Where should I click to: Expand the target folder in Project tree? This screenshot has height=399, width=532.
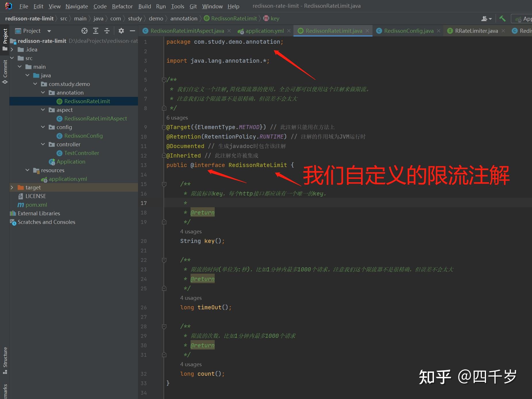tap(12, 187)
